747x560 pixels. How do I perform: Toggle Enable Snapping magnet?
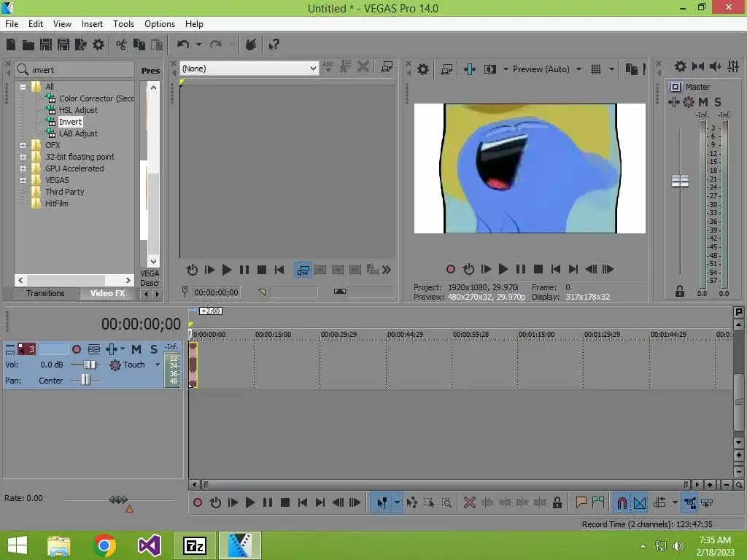[622, 502]
